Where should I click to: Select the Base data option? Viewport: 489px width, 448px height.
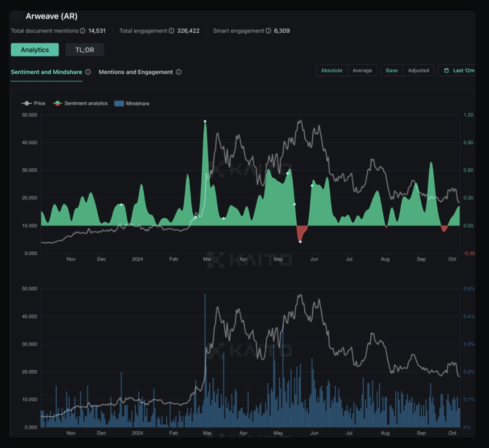pyautogui.click(x=392, y=70)
